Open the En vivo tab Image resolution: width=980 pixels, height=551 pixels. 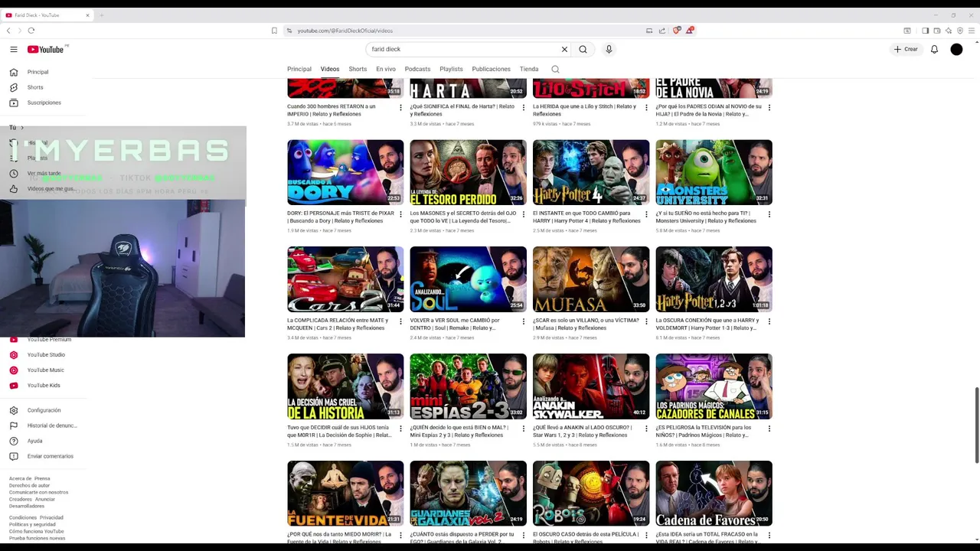[x=386, y=69]
